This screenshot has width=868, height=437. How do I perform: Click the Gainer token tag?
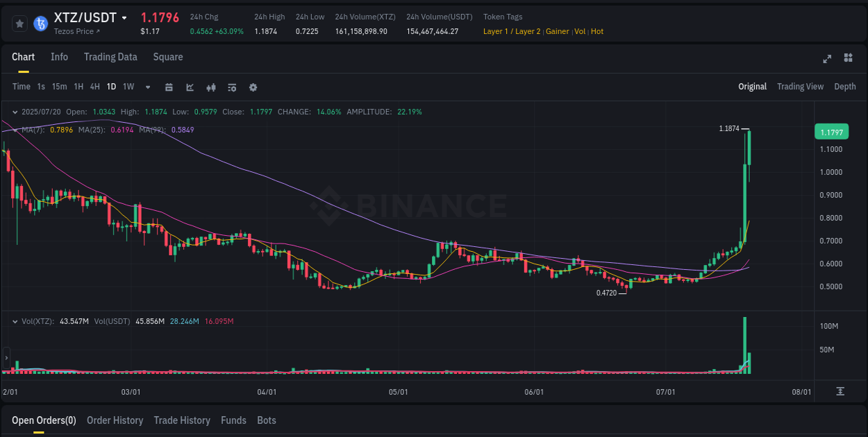click(x=558, y=31)
